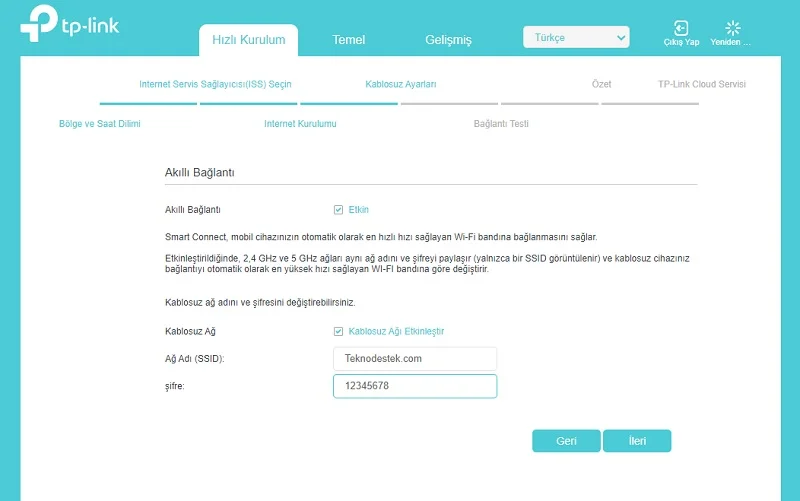Open the Hızlı Kurulum tab
This screenshot has width=800, height=501.
(249, 40)
